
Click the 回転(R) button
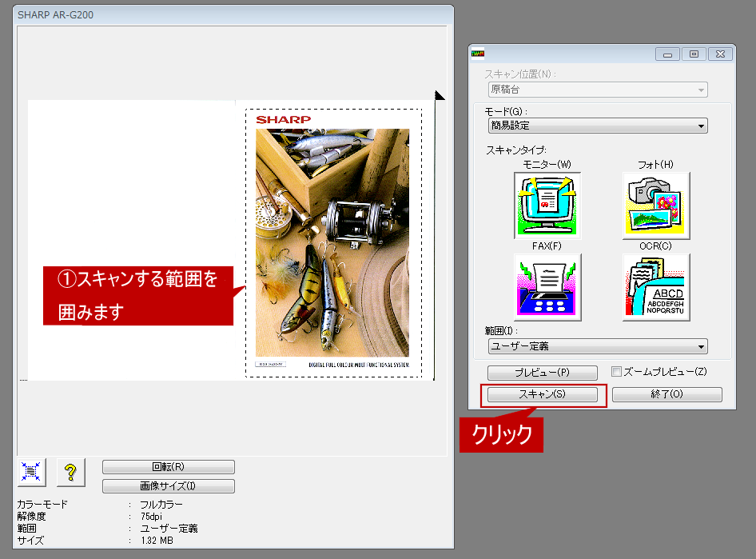(169, 467)
